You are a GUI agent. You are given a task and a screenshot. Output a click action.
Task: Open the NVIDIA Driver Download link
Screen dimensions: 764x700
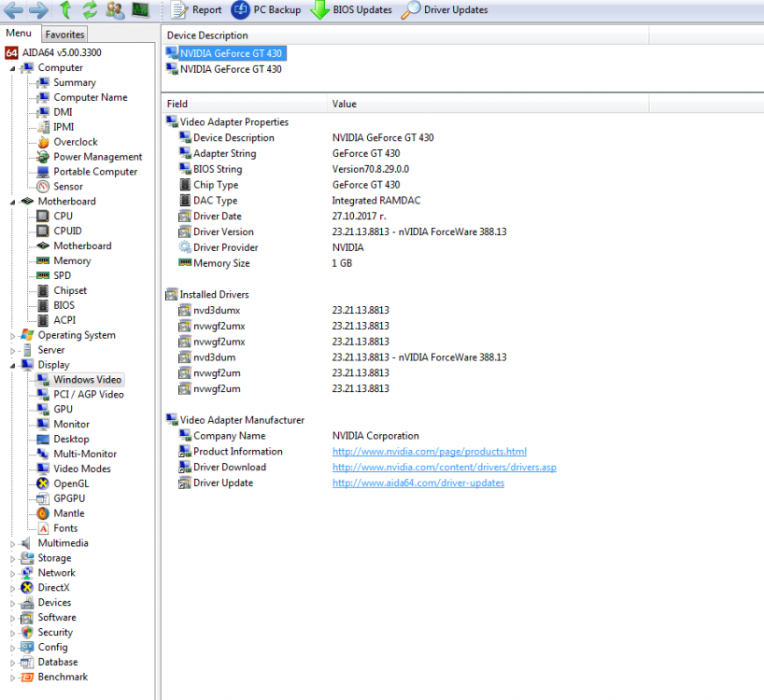[444, 468]
